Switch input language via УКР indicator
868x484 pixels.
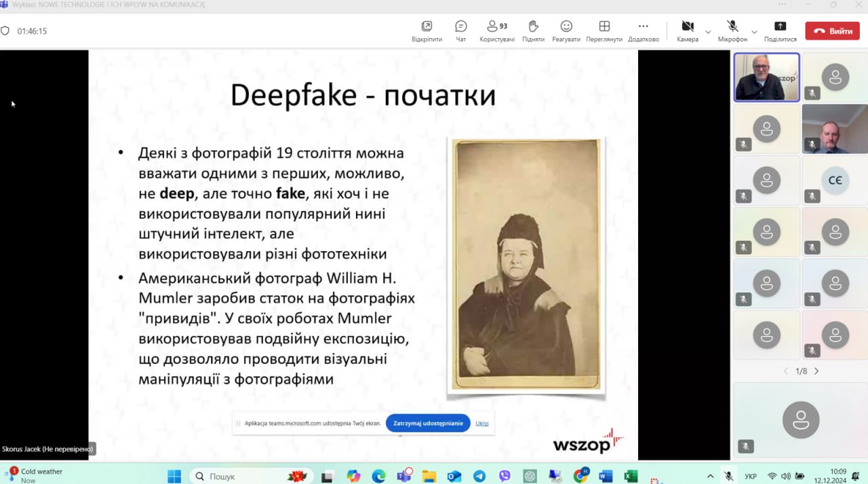pyautogui.click(x=751, y=476)
